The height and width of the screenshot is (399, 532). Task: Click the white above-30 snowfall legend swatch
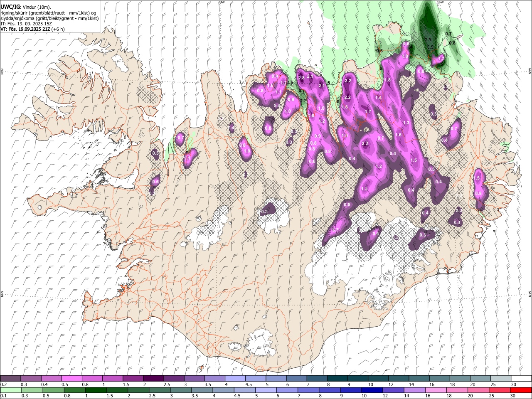tap(521, 378)
